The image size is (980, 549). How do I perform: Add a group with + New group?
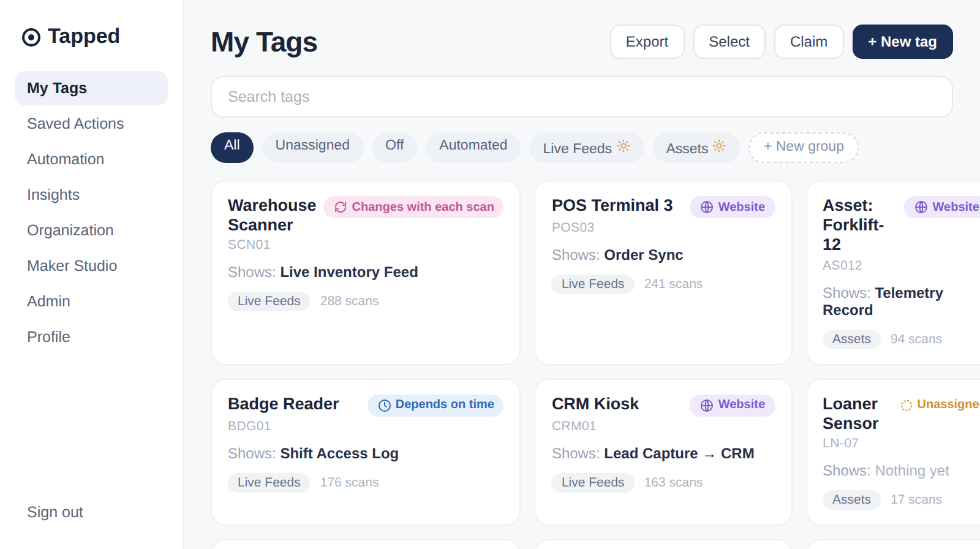(x=804, y=148)
